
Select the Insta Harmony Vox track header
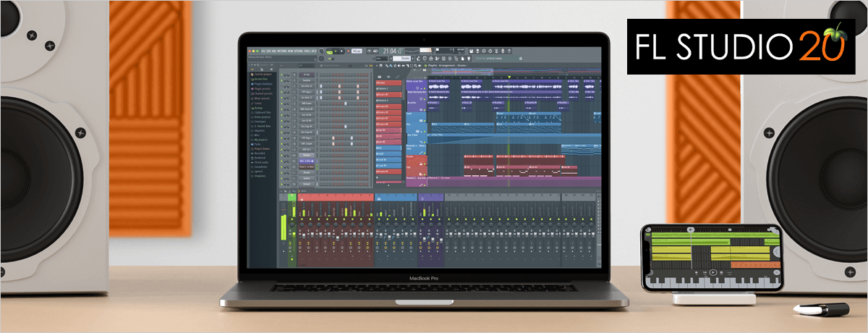(x=416, y=96)
